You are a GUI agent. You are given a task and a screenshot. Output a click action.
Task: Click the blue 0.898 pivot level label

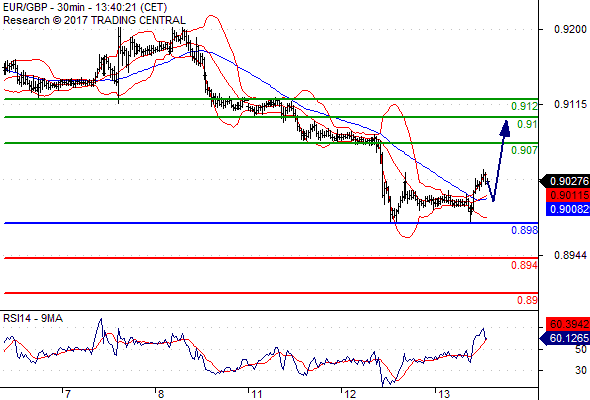pyautogui.click(x=525, y=230)
